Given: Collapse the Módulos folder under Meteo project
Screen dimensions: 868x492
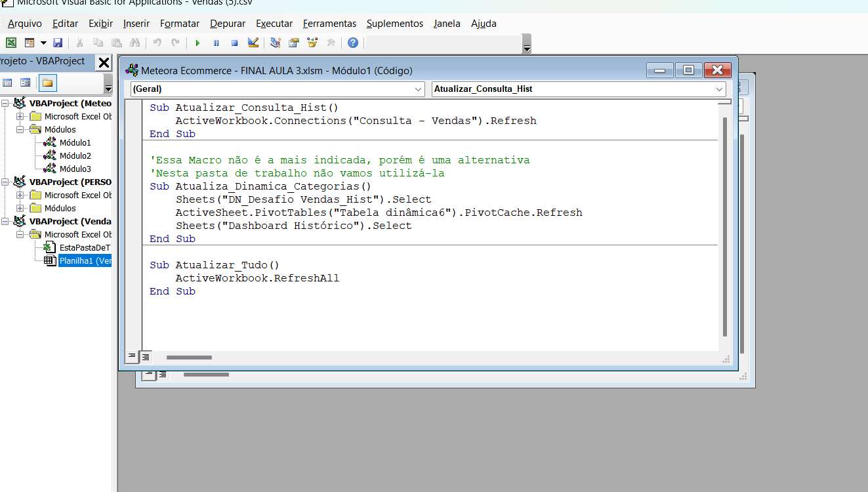Looking at the screenshot, I should 20,129.
